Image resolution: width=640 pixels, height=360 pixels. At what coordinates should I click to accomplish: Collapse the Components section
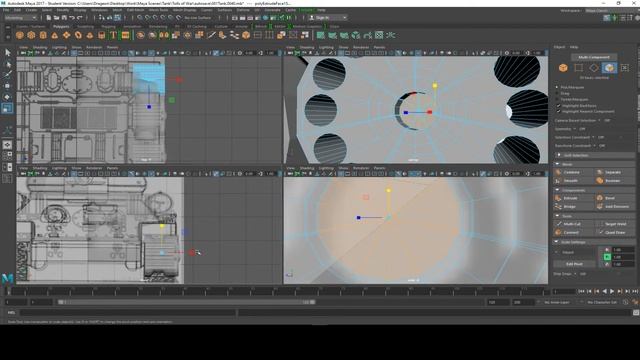tap(594, 190)
